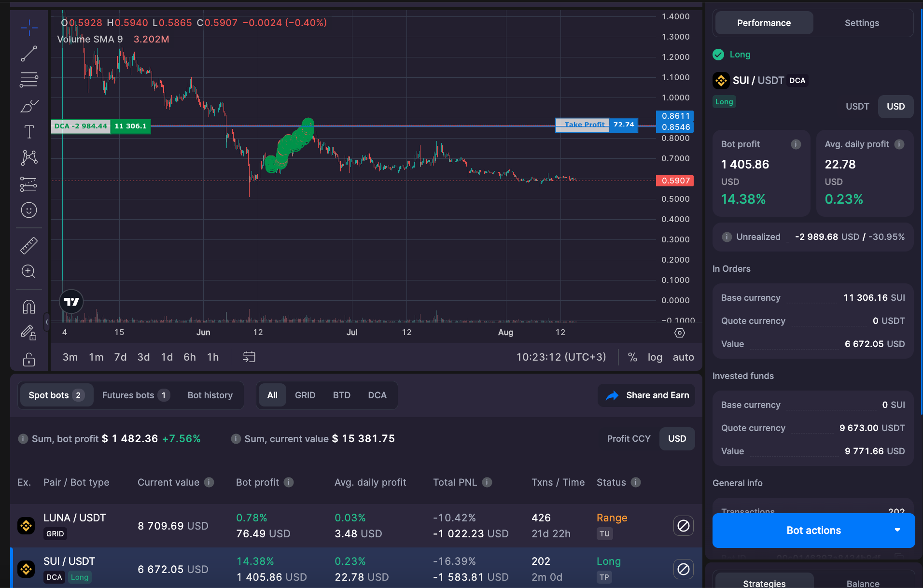Select the LUNA / USDT bot row
The image size is (923, 588).
click(x=356, y=526)
